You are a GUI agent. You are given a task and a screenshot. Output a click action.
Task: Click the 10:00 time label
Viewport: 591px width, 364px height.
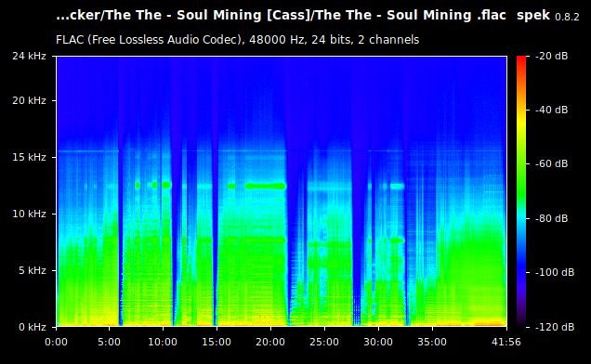(x=163, y=342)
